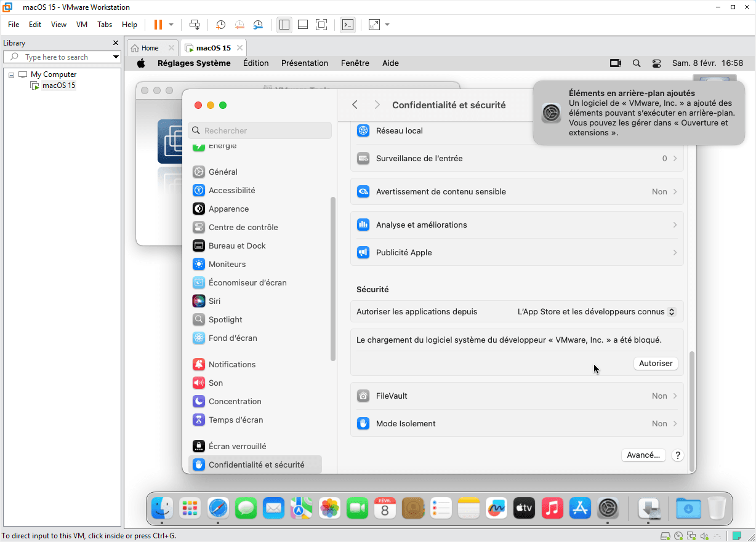Toggle the console view icon
Viewport: 756px width, 542px height.
(x=348, y=25)
